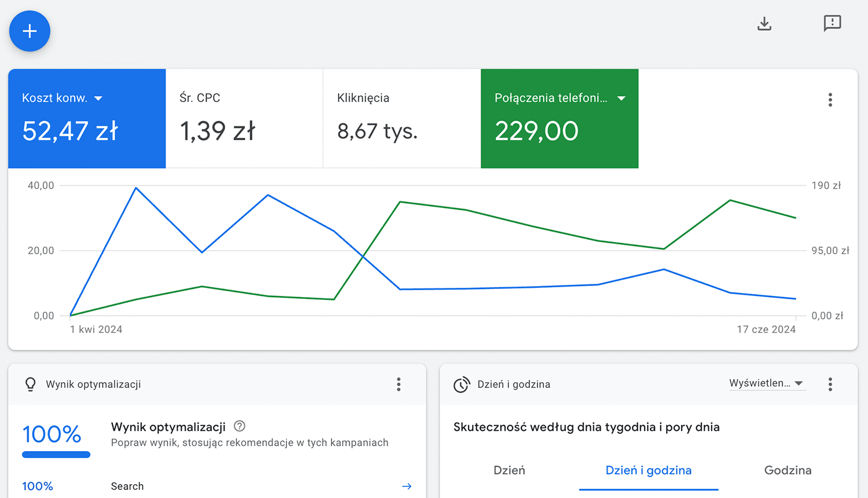Open Wynik optymalizacji card options menu
The image size is (868, 498).
399,385
